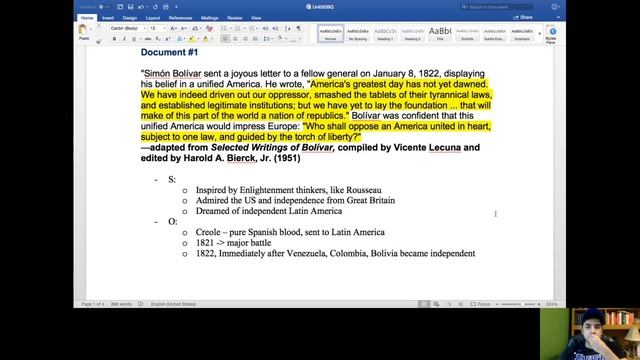Apply the Normal style

coord(331,33)
